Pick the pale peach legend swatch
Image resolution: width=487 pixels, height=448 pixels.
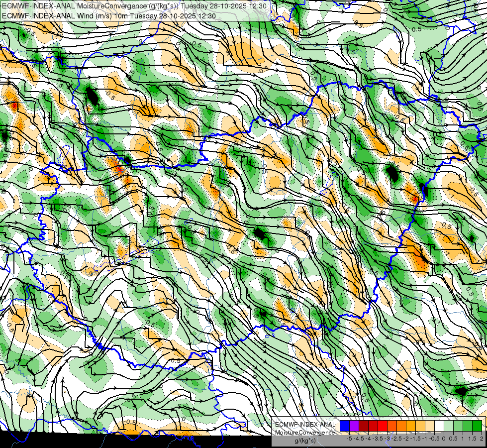[x=430, y=426]
